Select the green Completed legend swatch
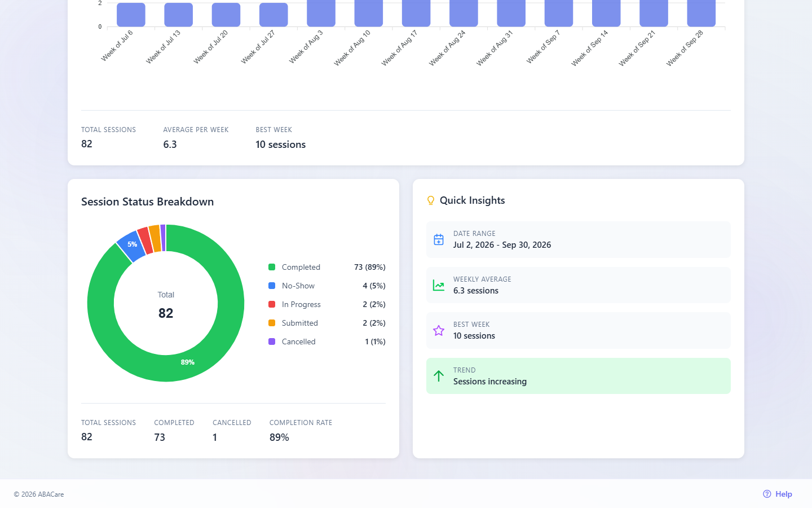Image resolution: width=812 pixels, height=508 pixels. tap(272, 267)
